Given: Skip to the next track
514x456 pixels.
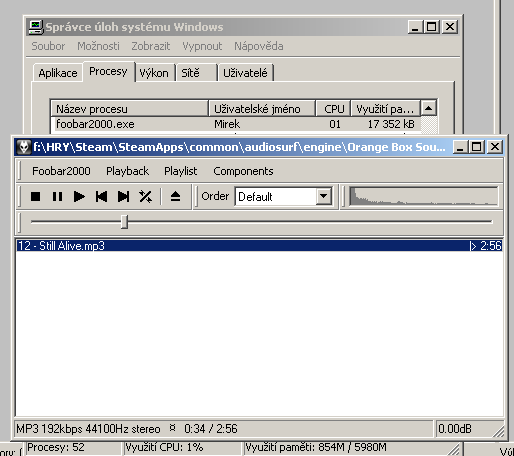Looking at the screenshot, I should click(123, 196).
